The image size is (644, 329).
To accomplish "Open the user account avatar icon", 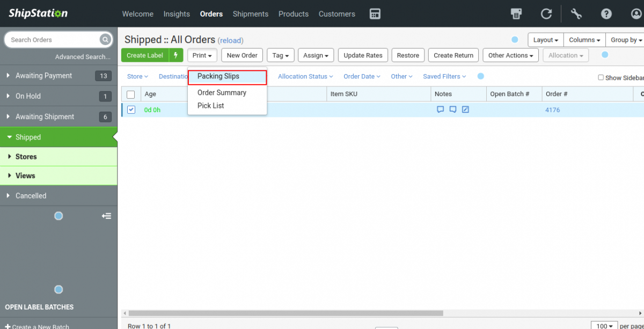I will pyautogui.click(x=636, y=14).
